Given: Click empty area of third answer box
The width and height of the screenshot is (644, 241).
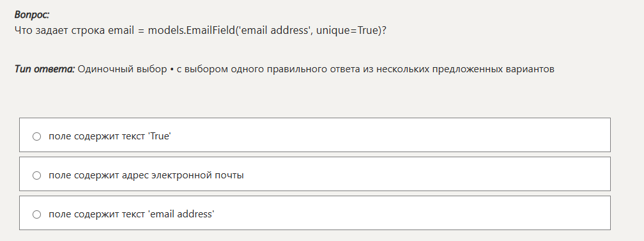Looking at the screenshot, I should (x=411, y=213).
